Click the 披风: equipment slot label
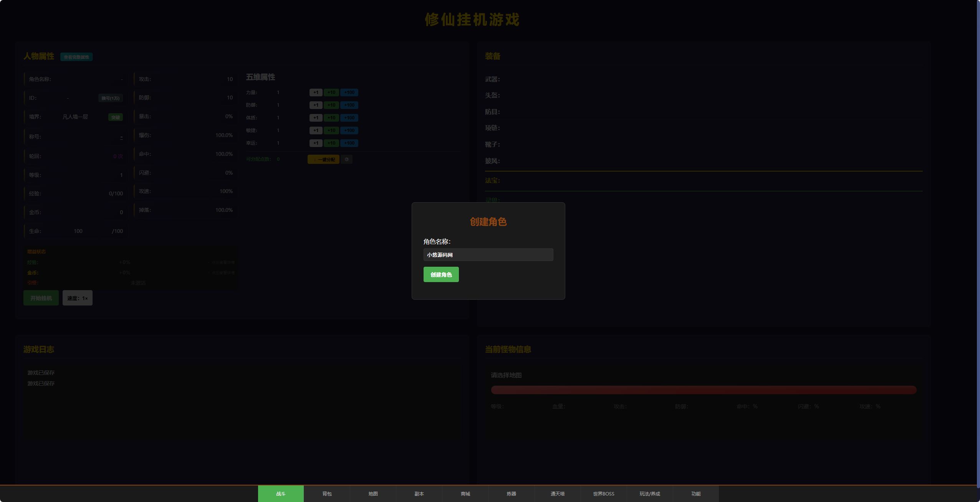Screen dimensions: 980x502 click(x=492, y=161)
